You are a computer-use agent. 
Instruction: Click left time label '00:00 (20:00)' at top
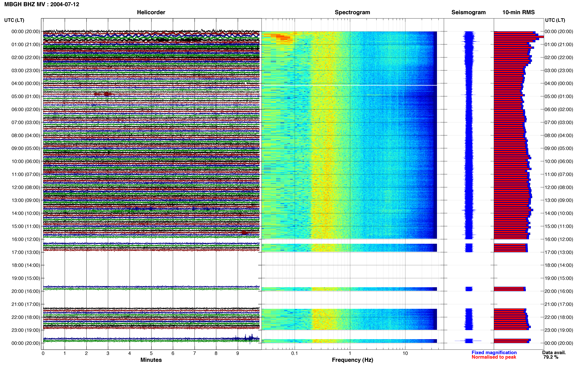pos(26,31)
